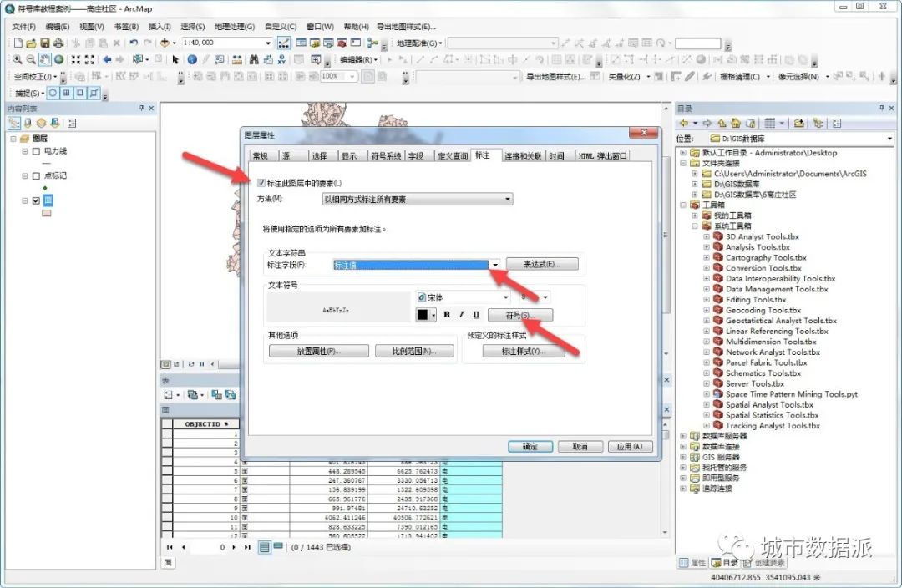Expand the 默认工作目录 catalog node

pyautogui.click(x=683, y=153)
